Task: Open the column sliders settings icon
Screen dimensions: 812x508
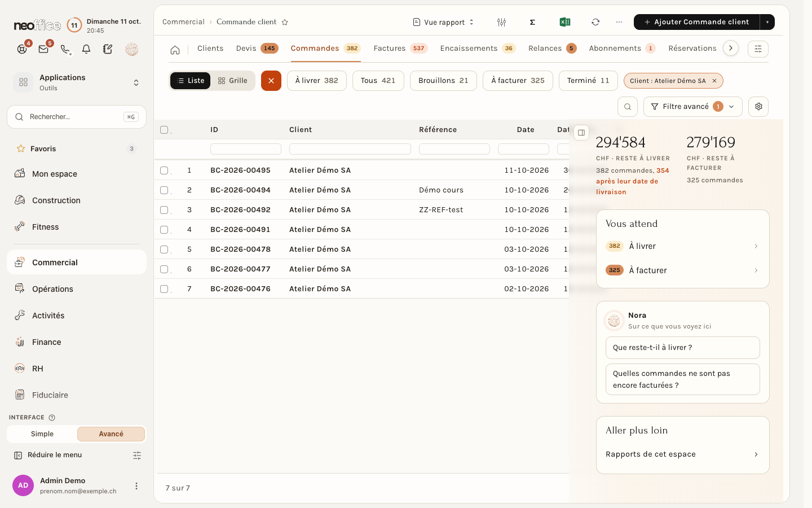Action: [501, 22]
